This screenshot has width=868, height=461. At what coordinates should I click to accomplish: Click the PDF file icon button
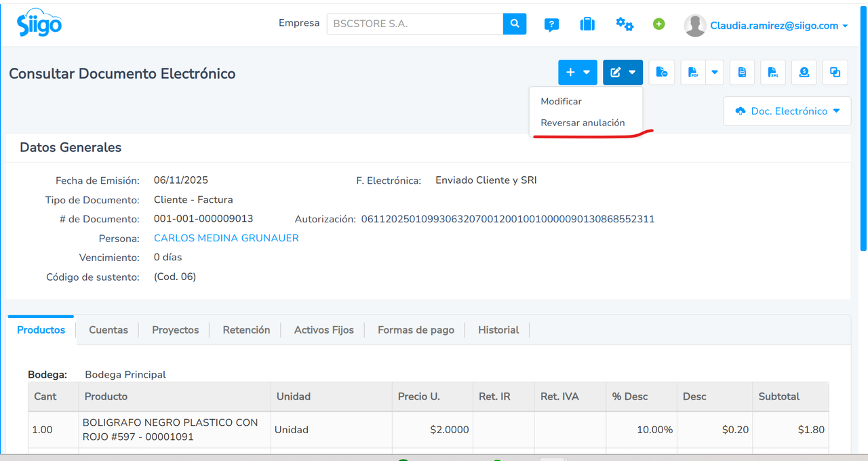click(693, 73)
